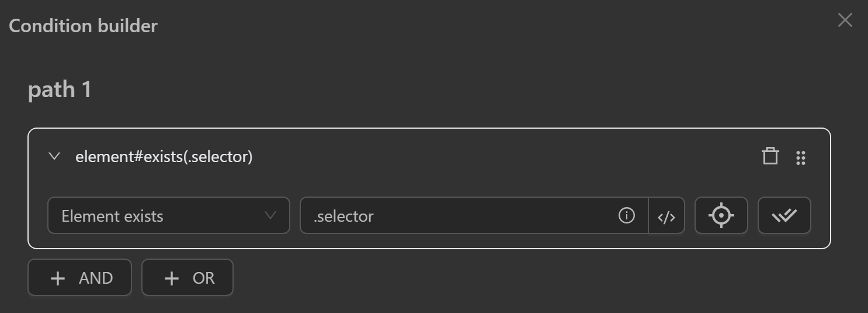Add an AND condition
This screenshot has height=313, width=868.
(80, 278)
